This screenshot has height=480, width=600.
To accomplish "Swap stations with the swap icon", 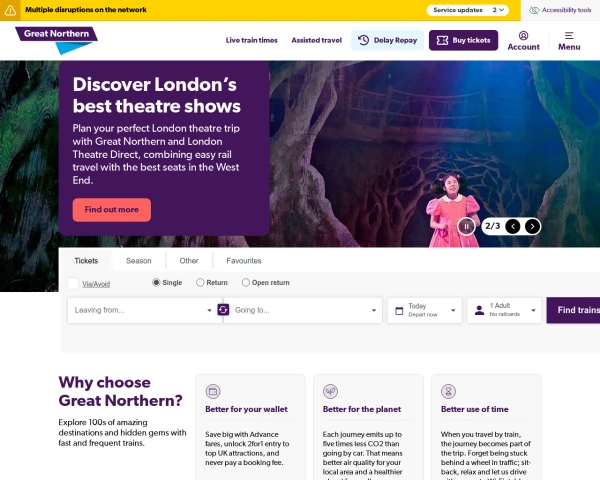I will click(x=223, y=309).
